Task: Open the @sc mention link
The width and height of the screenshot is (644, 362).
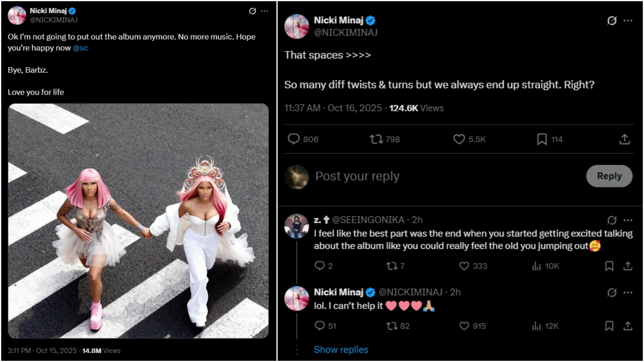Action: [x=80, y=48]
